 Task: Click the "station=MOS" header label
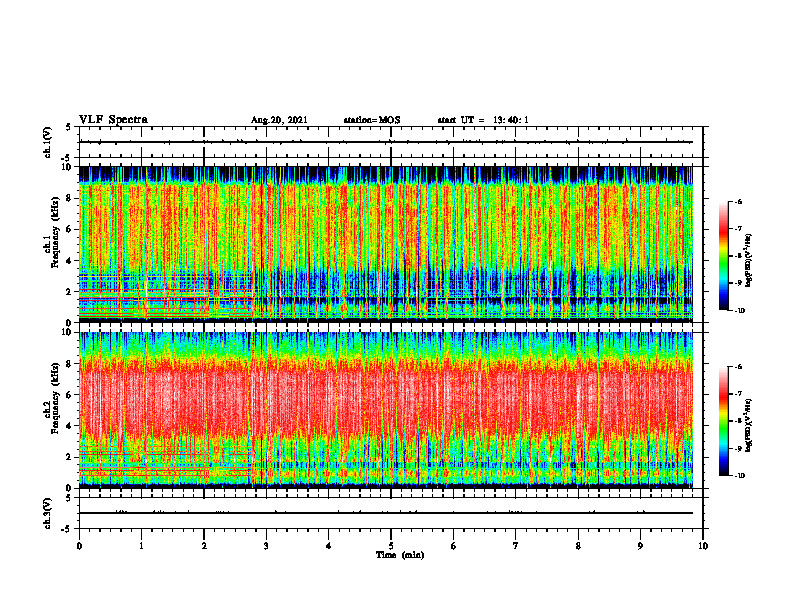pyautogui.click(x=372, y=120)
